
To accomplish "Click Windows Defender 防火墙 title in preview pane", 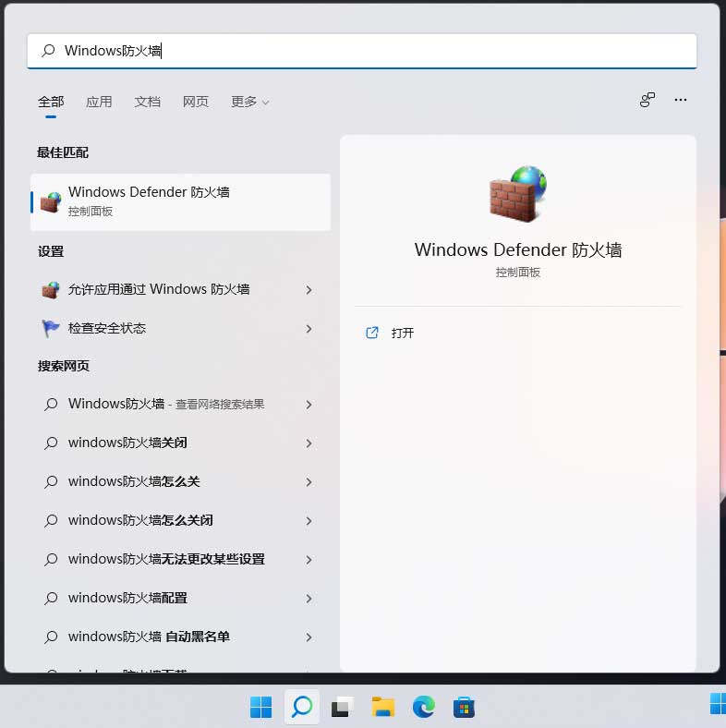I will [x=518, y=249].
